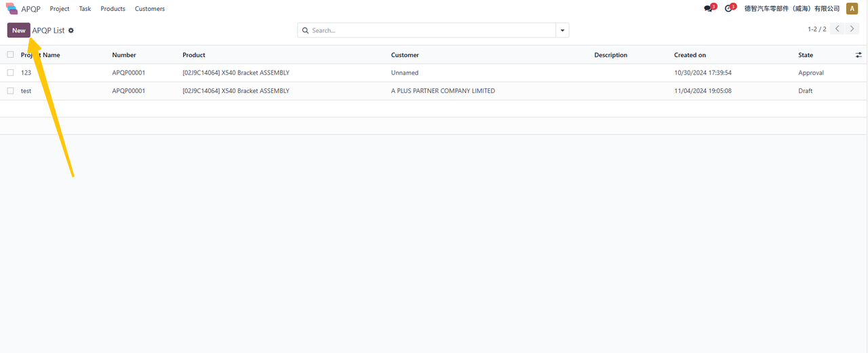Open the optional columns adjust icon
The height and width of the screenshot is (353, 868).
tap(859, 55)
